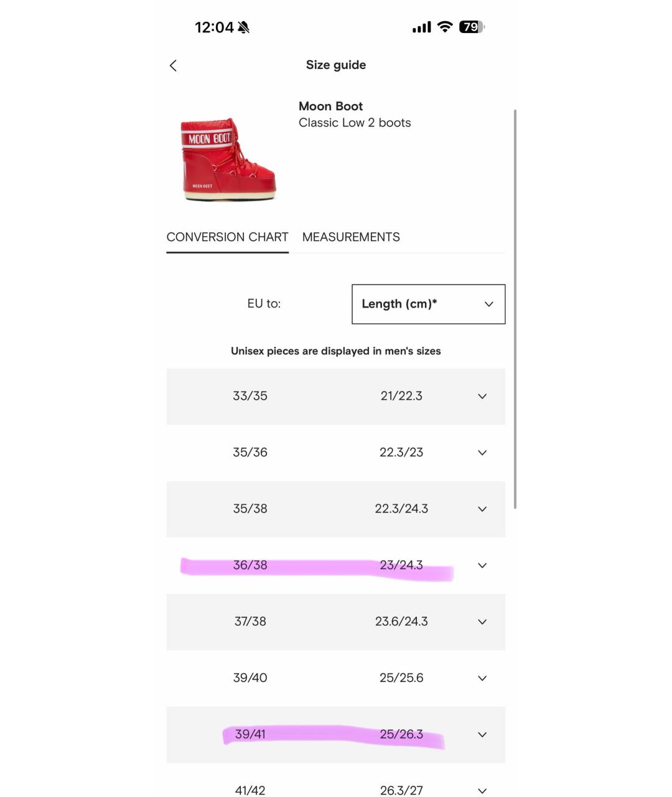This screenshot has height=797, width=672.
Task: Tap the cellular signal bars icon
Action: pyautogui.click(x=421, y=27)
